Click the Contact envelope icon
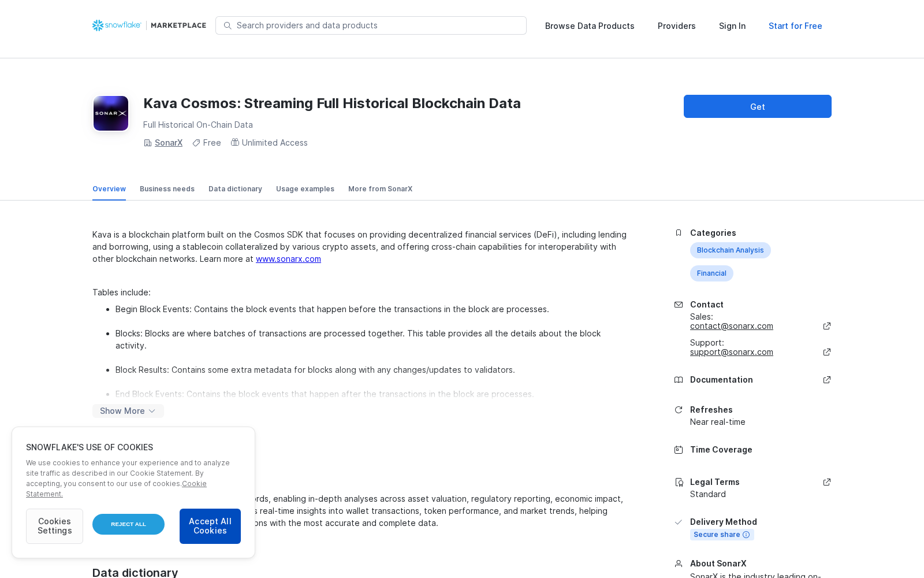The width and height of the screenshot is (924, 578). (679, 305)
